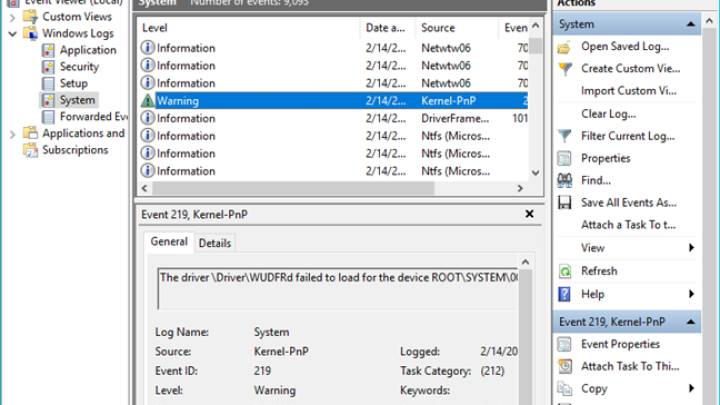Click event list horizontal scroll left arrow
The image size is (720, 405).
click(x=145, y=188)
